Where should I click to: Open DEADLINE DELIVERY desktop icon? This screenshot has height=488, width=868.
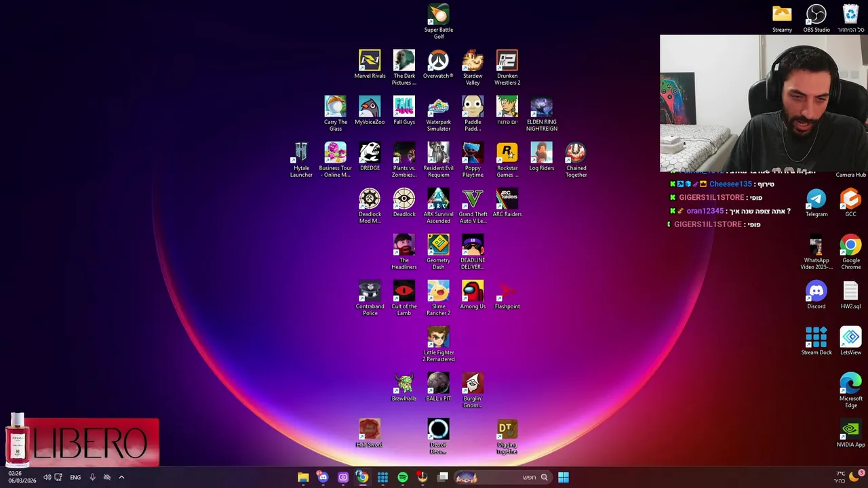tap(473, 251)
